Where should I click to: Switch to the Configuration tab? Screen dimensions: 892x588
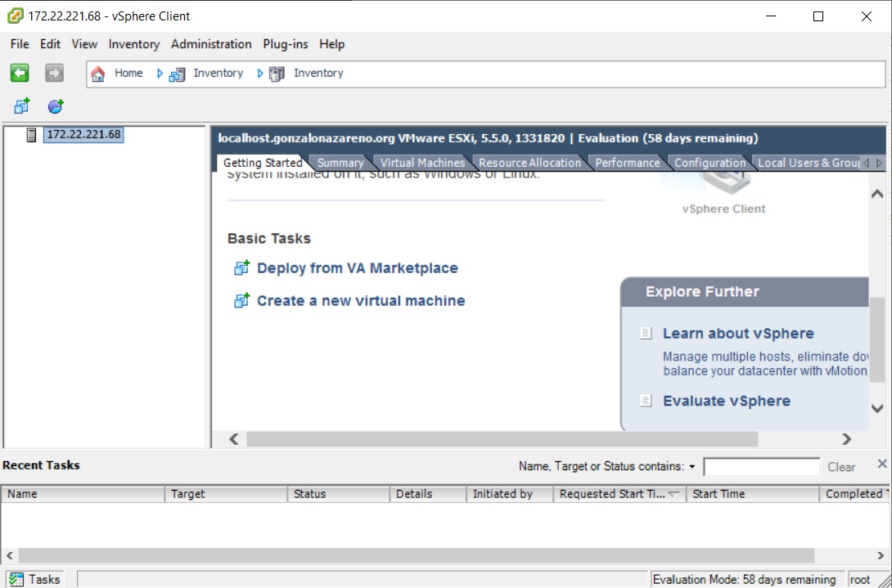pos(710,163)
